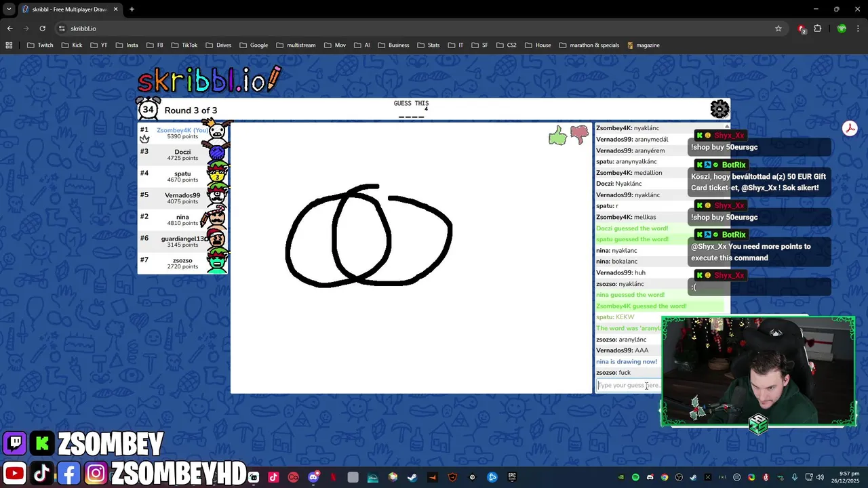Expand the Business bookmarks folder
Image resolution: width=868 pixels, height=488 pixels.
[393, 45]
